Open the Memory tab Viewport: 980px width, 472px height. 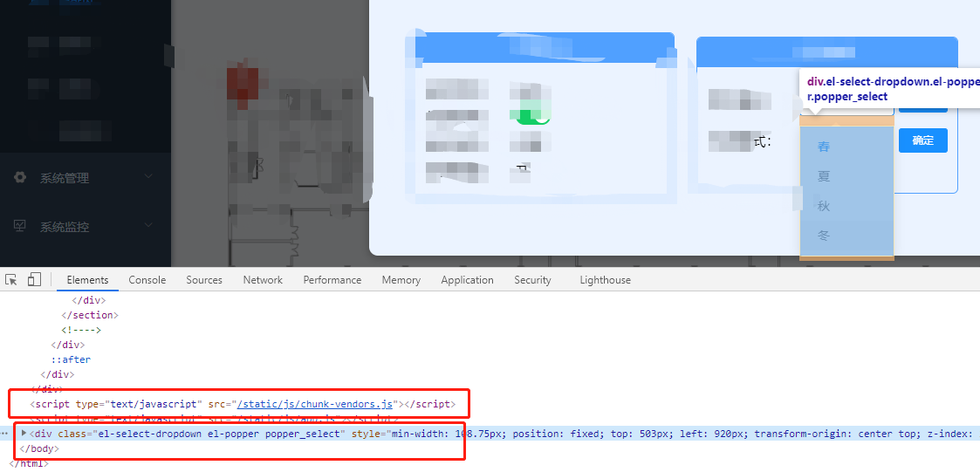click(401, 280)
